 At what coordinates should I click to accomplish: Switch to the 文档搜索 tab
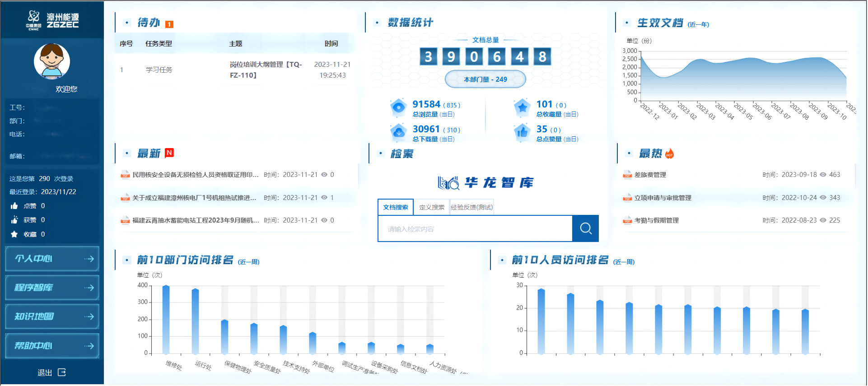coord(396,207)
